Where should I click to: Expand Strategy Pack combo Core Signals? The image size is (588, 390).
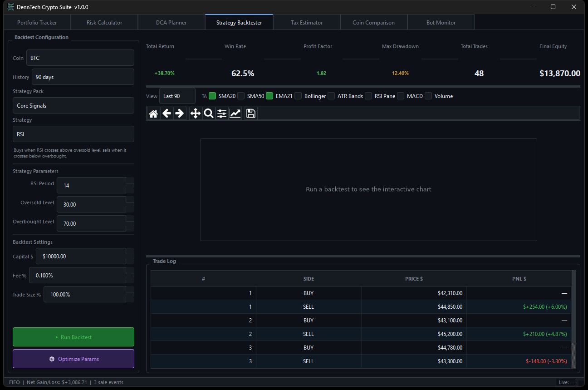point(73,105)
